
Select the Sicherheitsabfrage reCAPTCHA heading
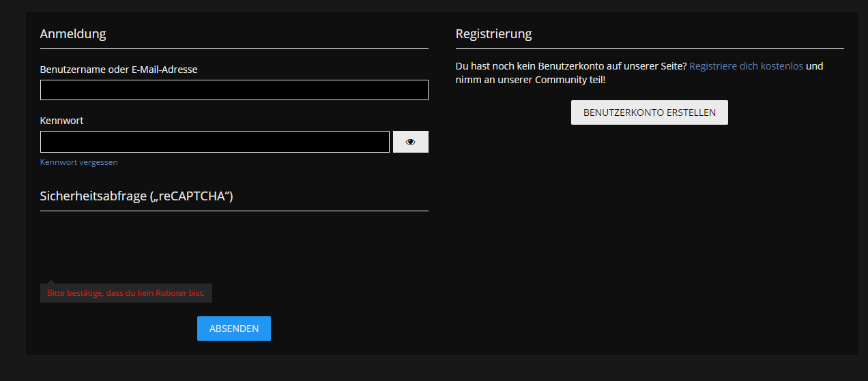(136, 196)
